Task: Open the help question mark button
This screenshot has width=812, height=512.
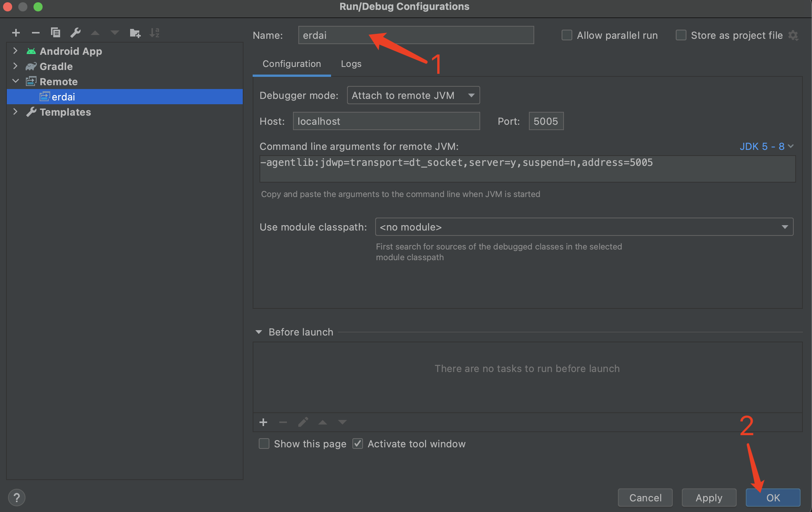Action: (17, 498)
